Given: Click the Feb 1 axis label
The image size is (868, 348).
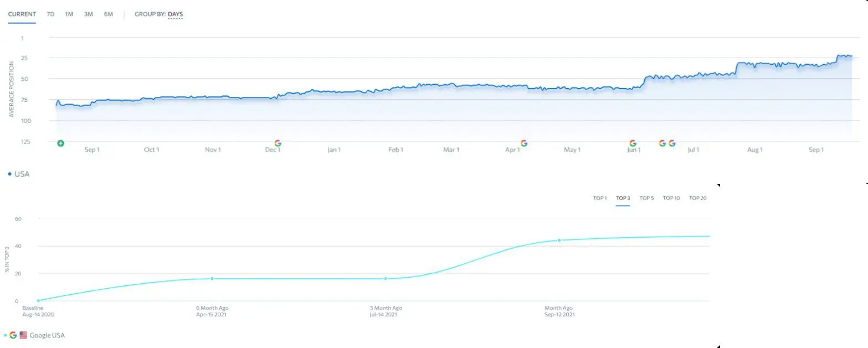Looking at the screenshot, I should point(395,150).
